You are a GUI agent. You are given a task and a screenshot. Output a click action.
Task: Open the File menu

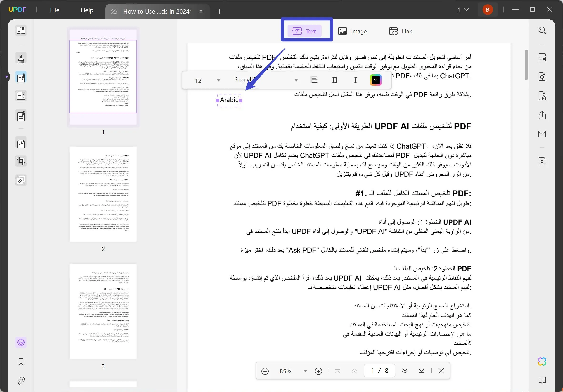[55, 10]
